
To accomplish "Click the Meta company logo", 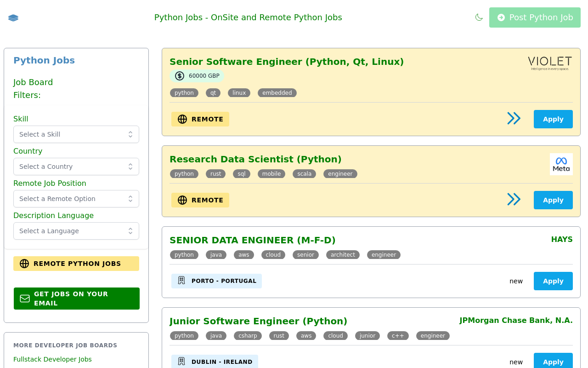I will (x=561, y=164).
